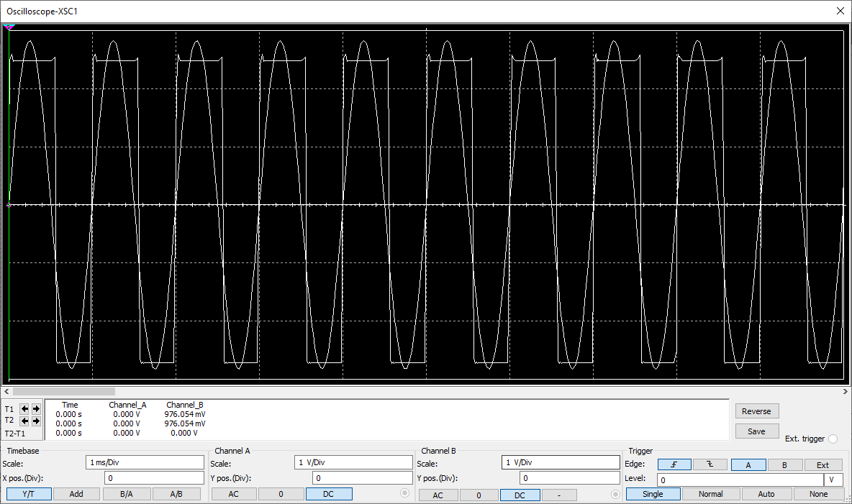
Task: Click the Timebase Scale field
Action: coord(144,463)
